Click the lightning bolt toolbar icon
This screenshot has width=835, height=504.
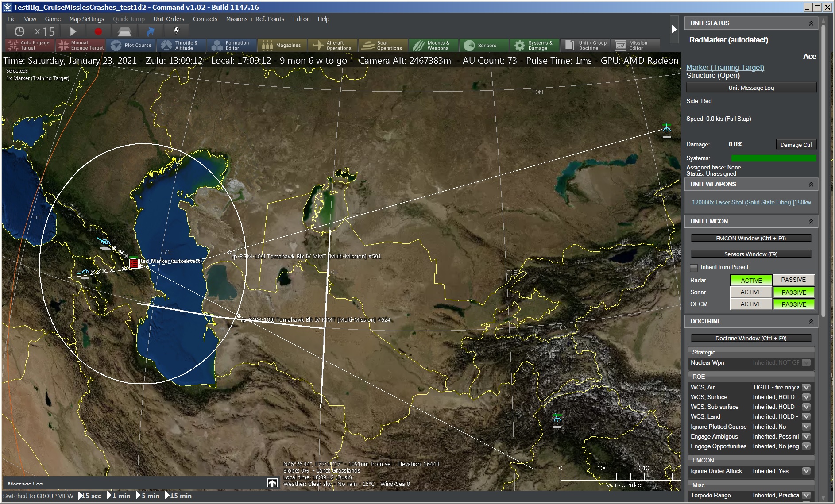(176, 31)
